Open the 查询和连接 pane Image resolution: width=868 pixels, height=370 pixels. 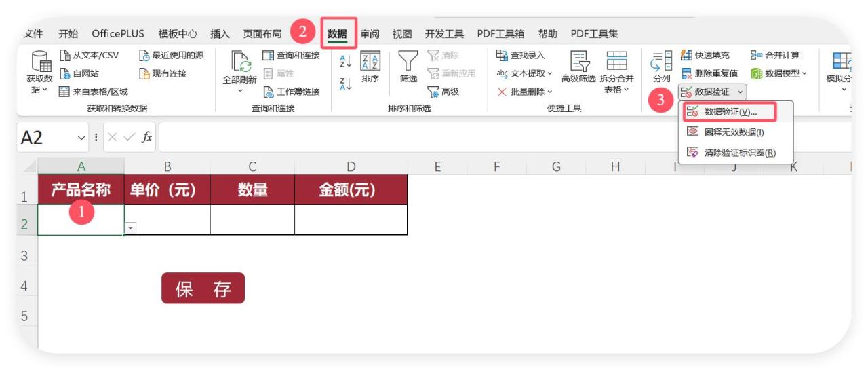click(290, 56)
